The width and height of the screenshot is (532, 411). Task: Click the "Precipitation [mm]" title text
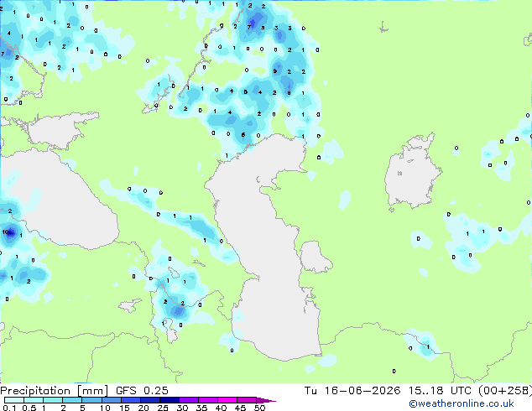point(54,391)
